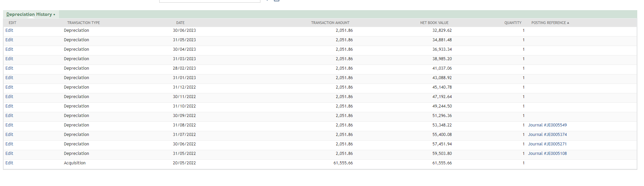
Task: Edit the 28/02/2023 depreciation row
Action: [9, 68]
